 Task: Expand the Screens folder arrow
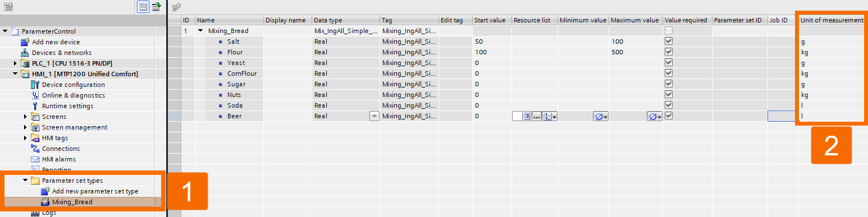tap(26, 117)
